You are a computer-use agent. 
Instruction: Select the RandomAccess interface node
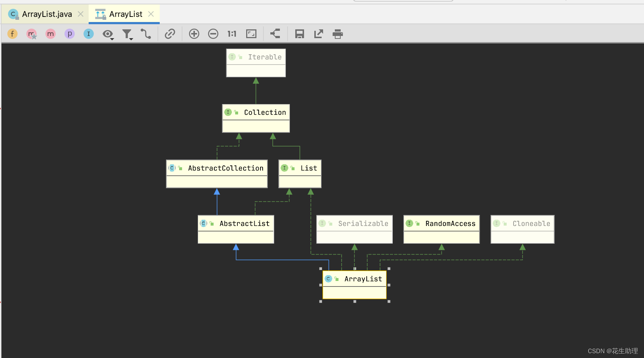pos(442,229)
